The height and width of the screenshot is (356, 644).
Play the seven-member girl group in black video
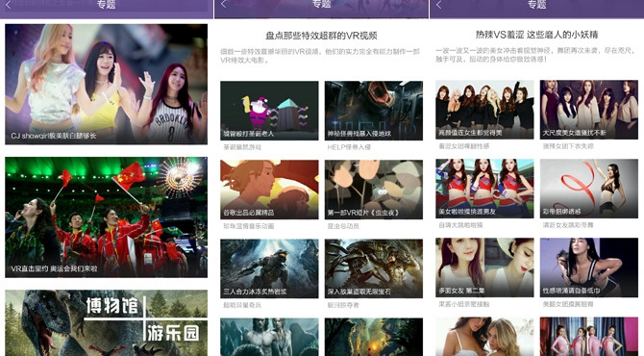[x=484, y=110]
